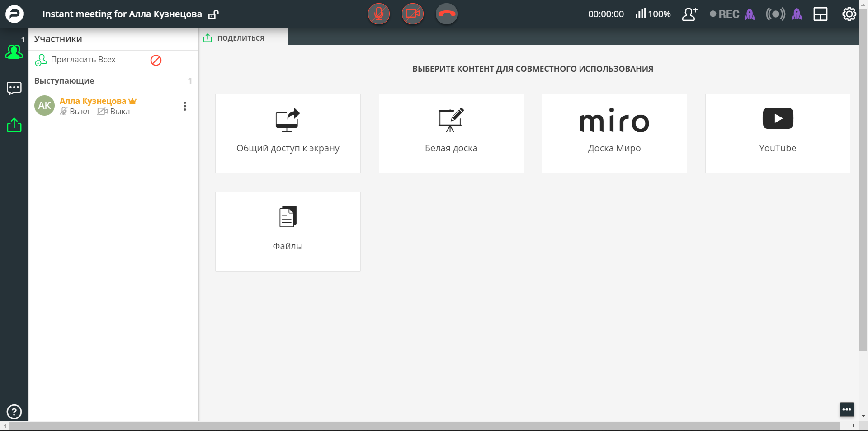Screen dimensions: 868x431
Task: Click the red prohibit icon in participants panel
Action: pyautogui.click(x=156, y=60)
